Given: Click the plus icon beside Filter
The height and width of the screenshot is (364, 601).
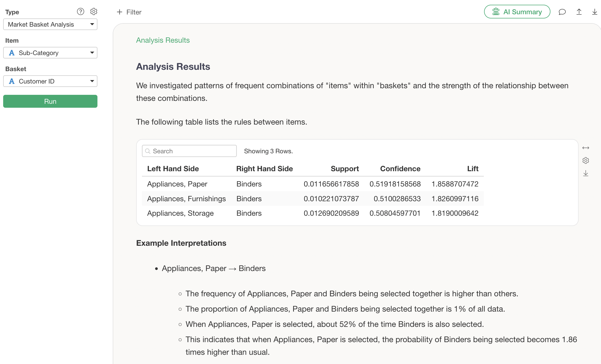Looking at the screenshot, I should coord(120,12).
